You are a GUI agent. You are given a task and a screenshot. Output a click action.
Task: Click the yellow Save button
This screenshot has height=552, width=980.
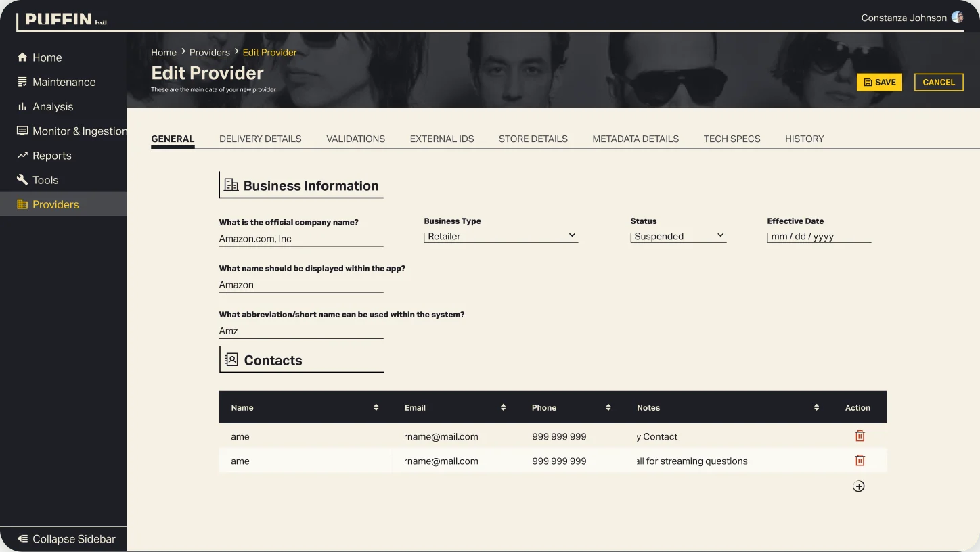(x=879, y=82)
